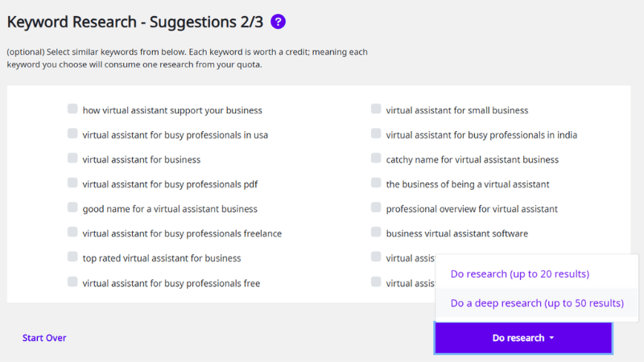Check virtual assistant for busy professionals free
This screenshot has height=362, width=644.
point(72,282)
